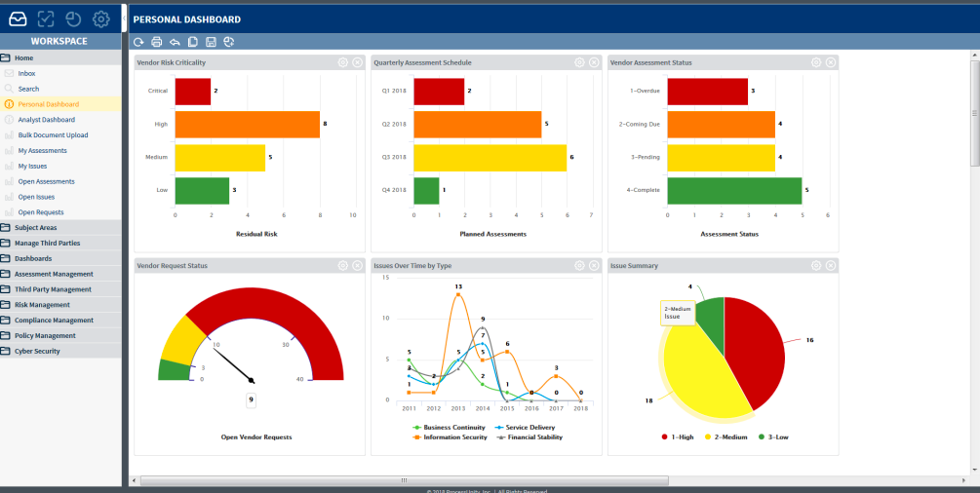
Task: Expand the Cyber Security folder
Action: pos(37,351)
